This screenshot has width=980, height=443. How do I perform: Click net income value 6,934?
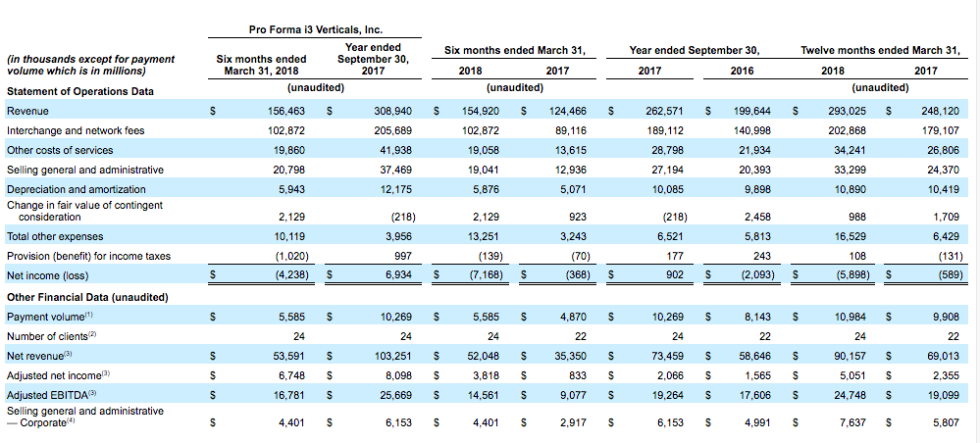(399, 275)
